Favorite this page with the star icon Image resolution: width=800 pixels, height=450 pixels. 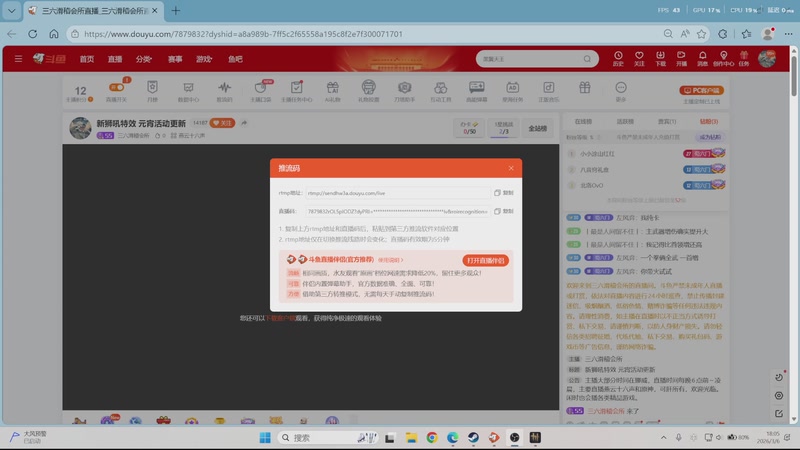tap(702, 34)
